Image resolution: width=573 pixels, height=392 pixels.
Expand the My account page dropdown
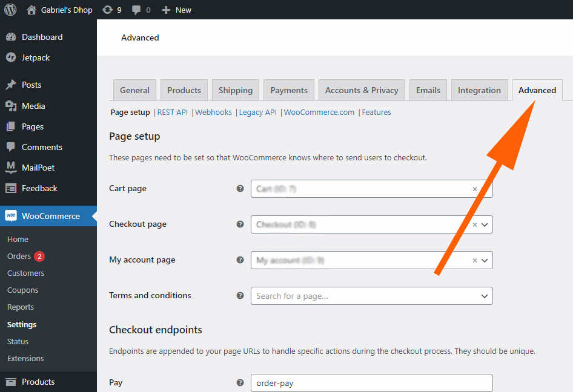point(485,261)
